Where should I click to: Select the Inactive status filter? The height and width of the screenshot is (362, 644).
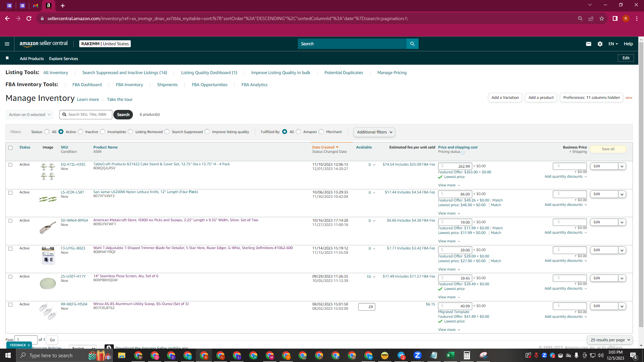(x=80, y=132)
